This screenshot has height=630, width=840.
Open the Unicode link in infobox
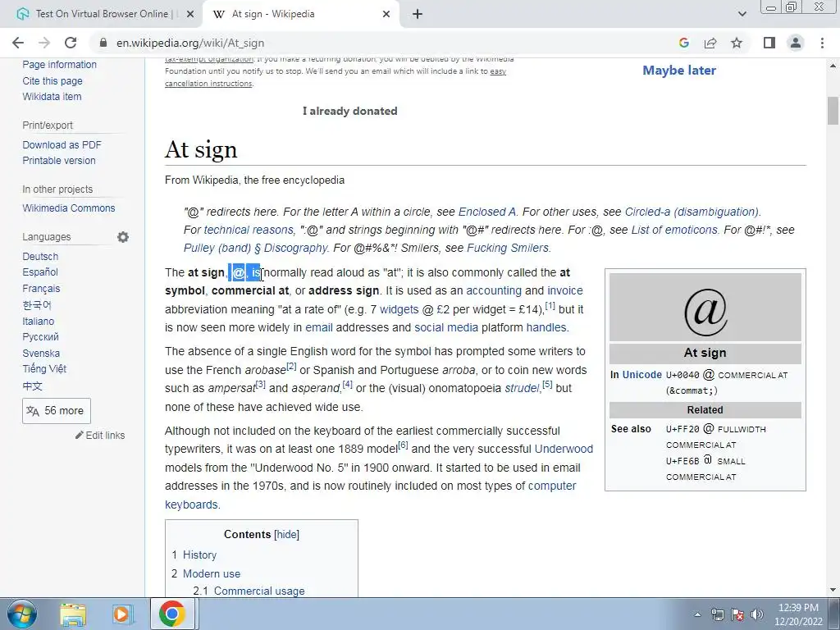(x=641, y=374)
